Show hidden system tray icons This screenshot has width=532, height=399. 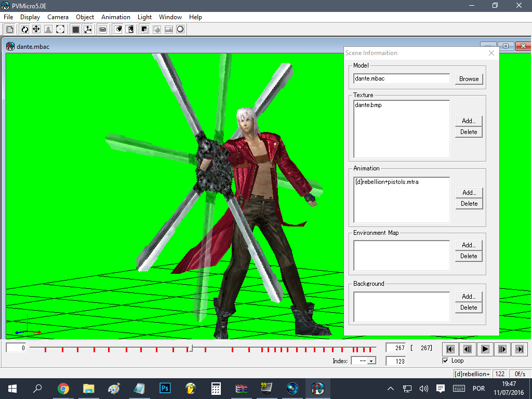pos(391,389)
